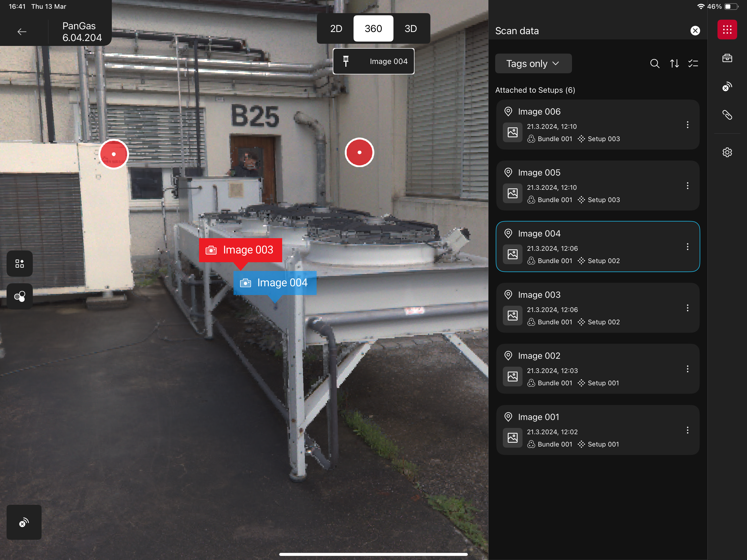Expand the Tags only filter dropdown
Screen dimensions: 747x560
(x=533, y=63)
